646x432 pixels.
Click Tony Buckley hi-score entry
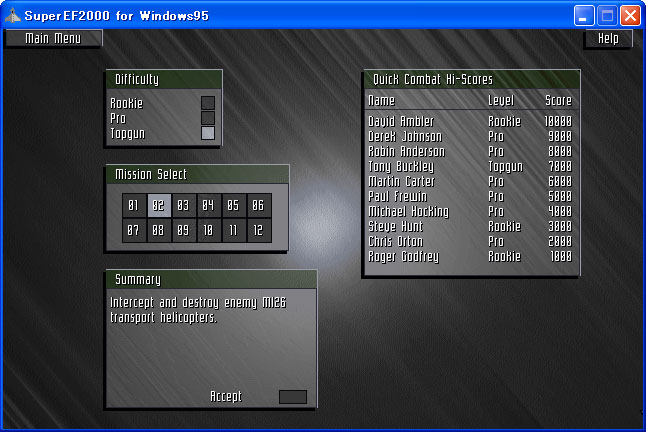[x=470, y=166]
